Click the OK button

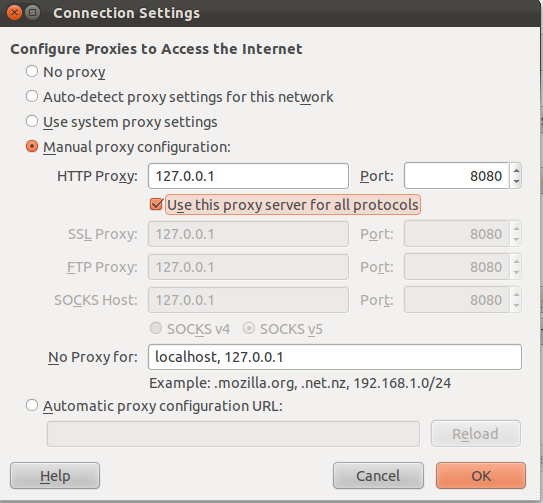pos(481,476)
